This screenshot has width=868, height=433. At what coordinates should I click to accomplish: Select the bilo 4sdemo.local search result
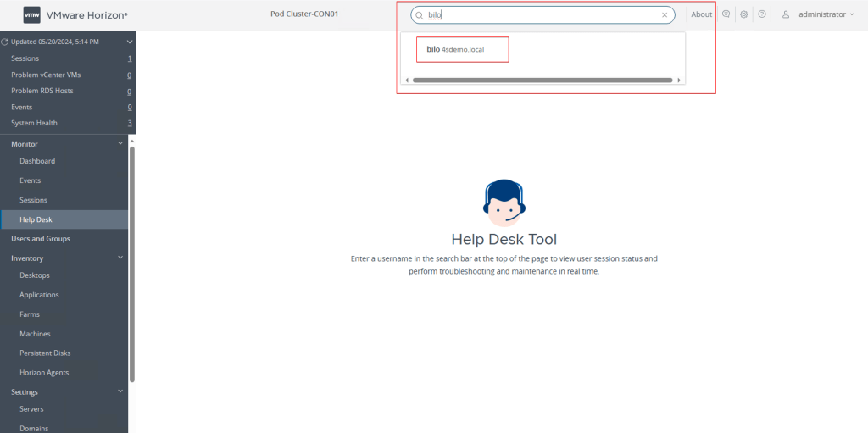pyautogui.click(x=461, y=49)
